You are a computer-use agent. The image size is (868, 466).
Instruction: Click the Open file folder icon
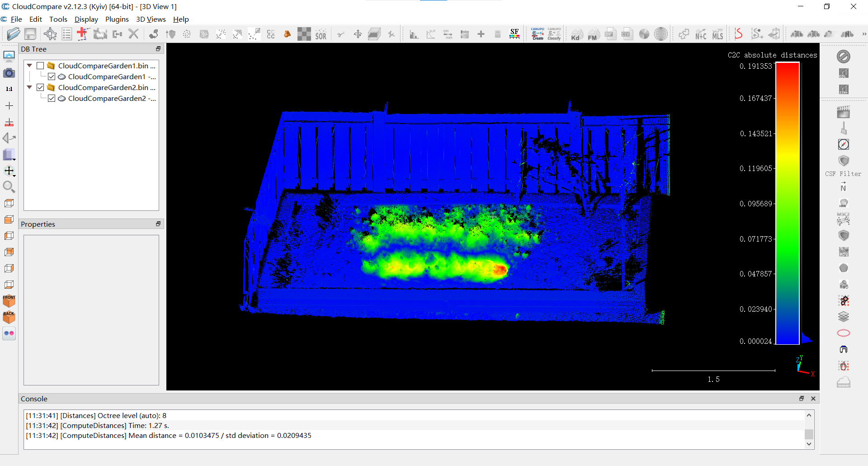click(x=14, y=34)
